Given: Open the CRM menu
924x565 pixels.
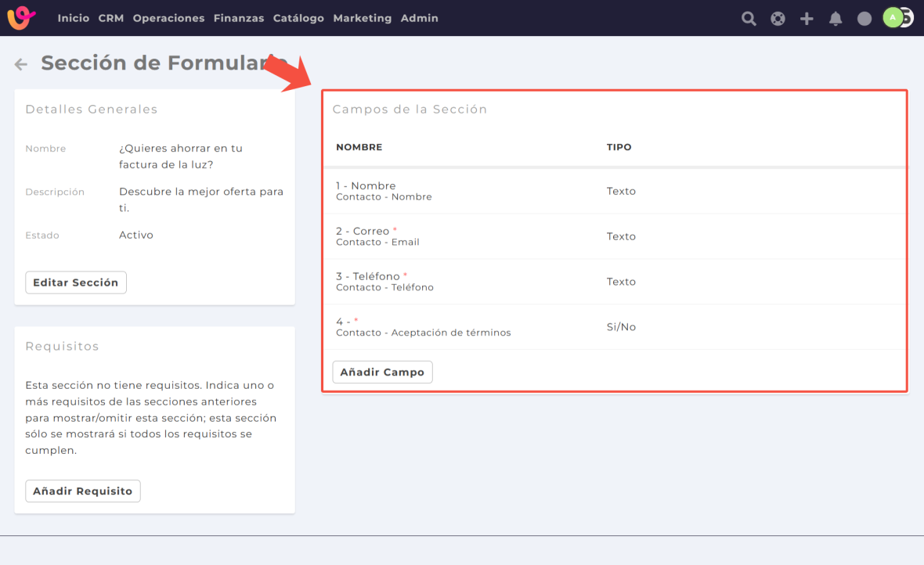Looking at the screenshot, I should tap(111, 18).
